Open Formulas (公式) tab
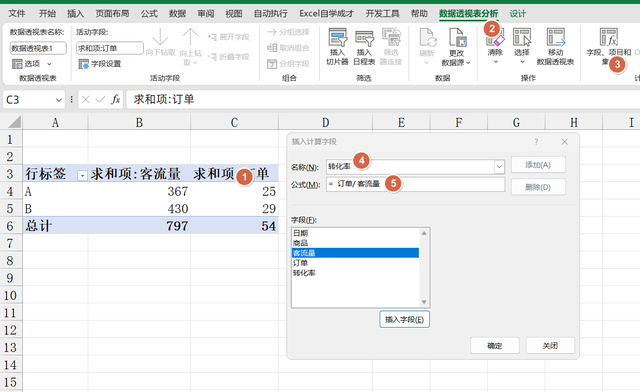 tap(149, 13)
